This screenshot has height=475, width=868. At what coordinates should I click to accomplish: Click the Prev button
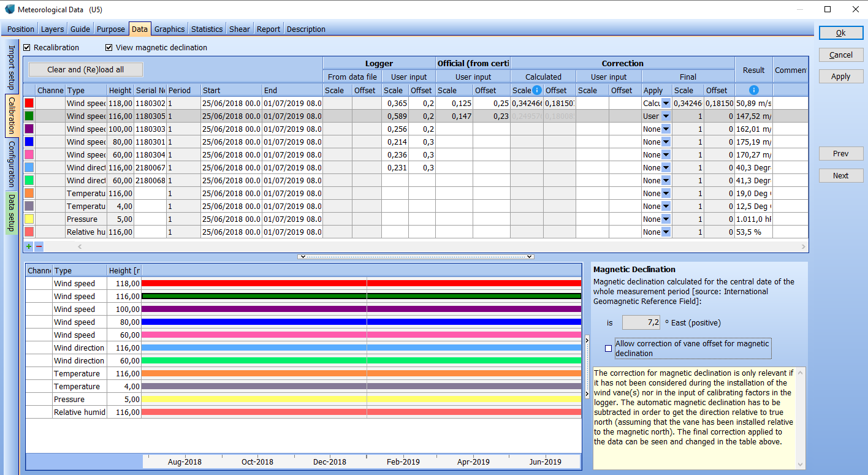click(x=840, y=154)
